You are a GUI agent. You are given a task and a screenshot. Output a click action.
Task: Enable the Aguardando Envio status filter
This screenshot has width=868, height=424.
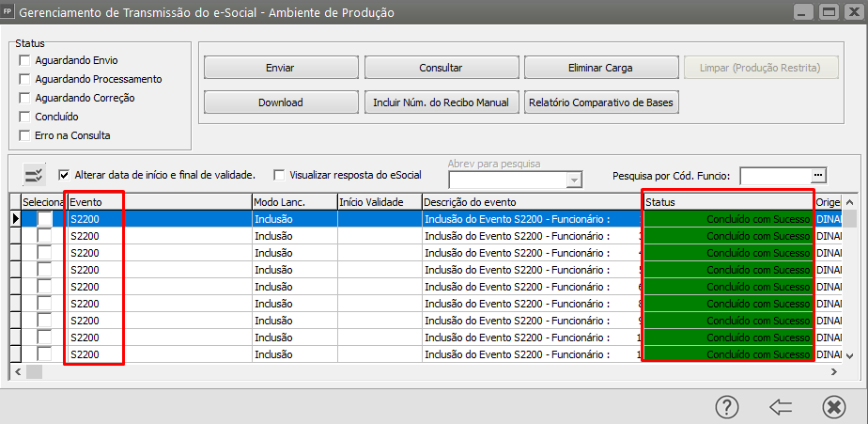coord(24,60)
